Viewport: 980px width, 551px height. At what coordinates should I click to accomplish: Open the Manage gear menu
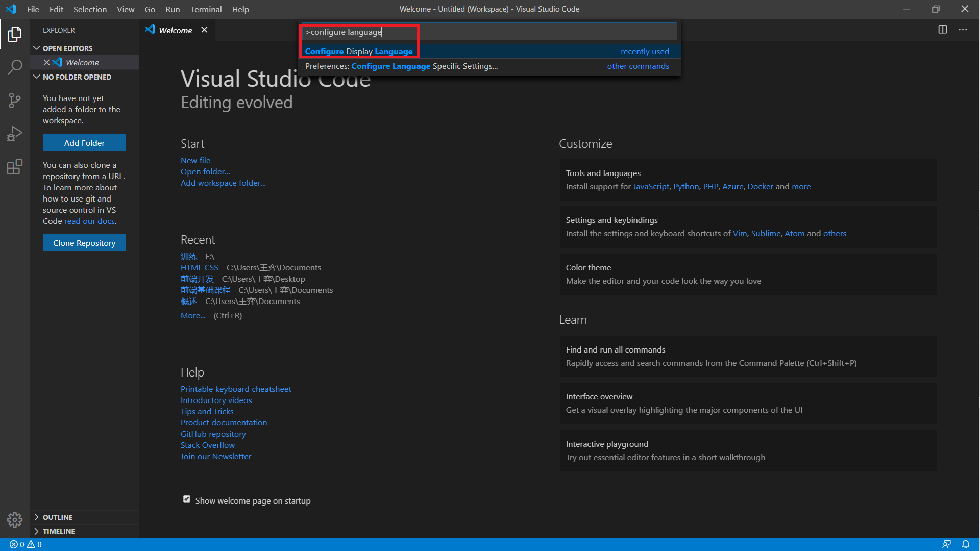pyautogui.click(x=15, y=519)
